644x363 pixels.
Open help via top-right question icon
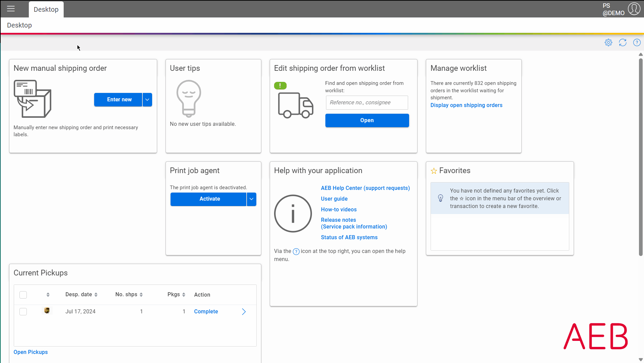[637, 43]
